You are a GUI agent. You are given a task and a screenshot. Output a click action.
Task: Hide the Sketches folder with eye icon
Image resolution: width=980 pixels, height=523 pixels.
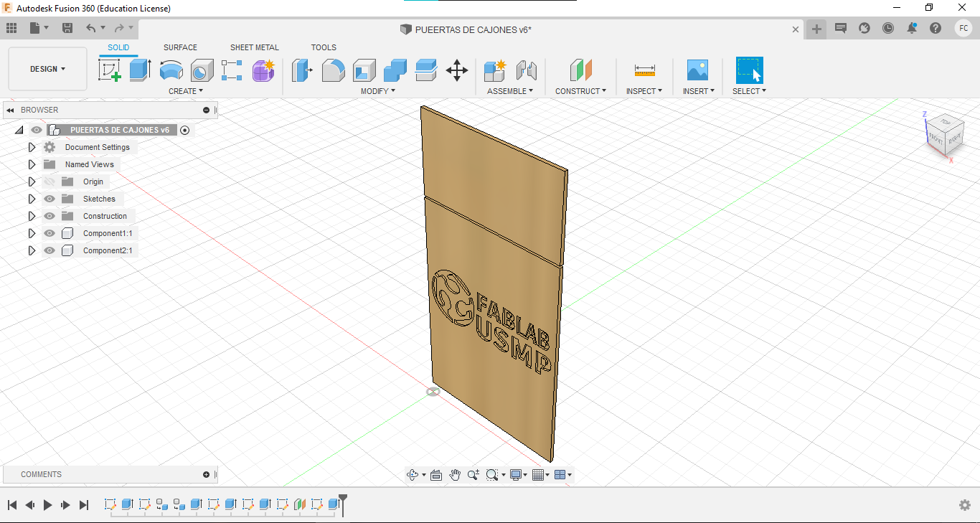click(x=50, y=199)
